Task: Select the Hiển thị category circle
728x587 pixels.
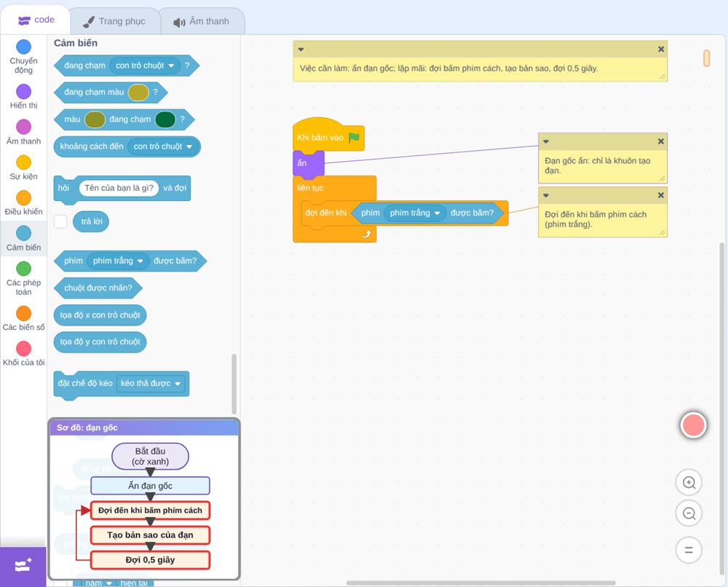Action: point(24,92)
